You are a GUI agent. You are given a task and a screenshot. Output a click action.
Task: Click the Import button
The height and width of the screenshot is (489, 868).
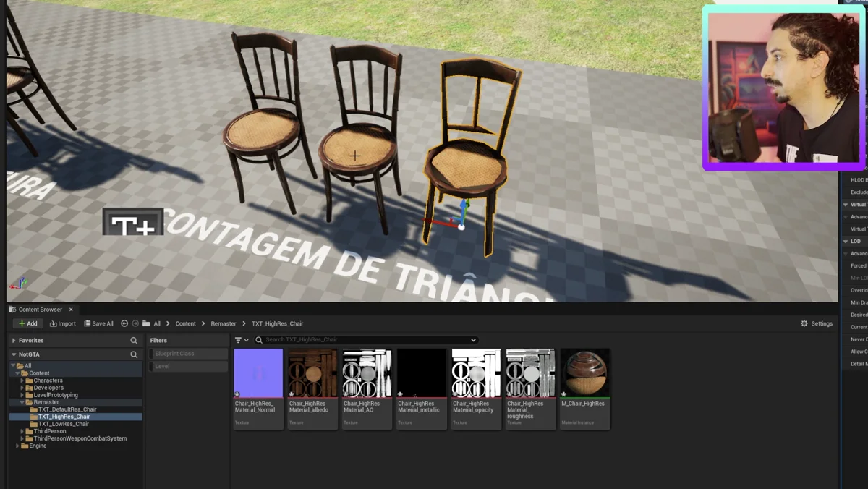63,323
